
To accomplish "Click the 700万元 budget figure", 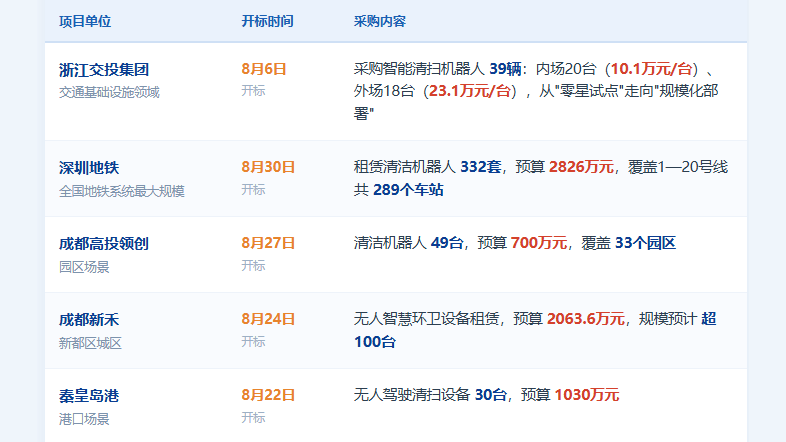I will point(539,243).
